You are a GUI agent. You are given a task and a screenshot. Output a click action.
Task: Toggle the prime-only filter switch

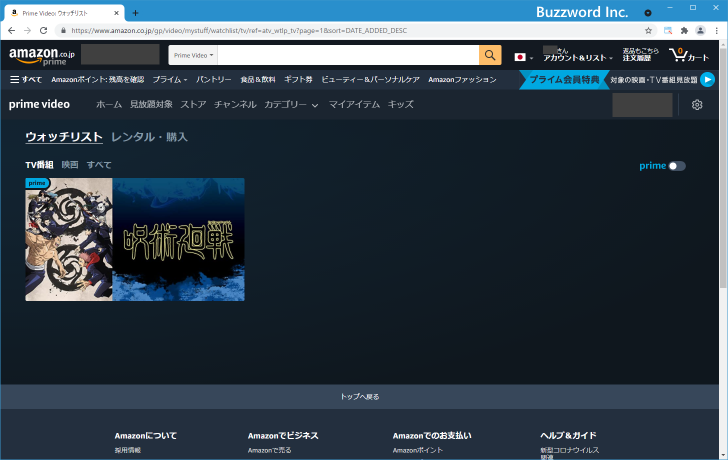677,166
